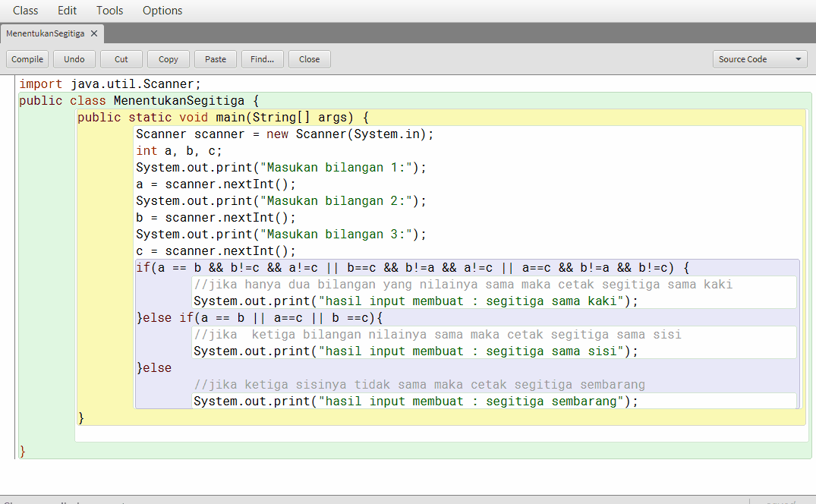Viewport: 816px width, 504px height.
Task: Open the Source Code view dropdown
Action: (760, 59)
